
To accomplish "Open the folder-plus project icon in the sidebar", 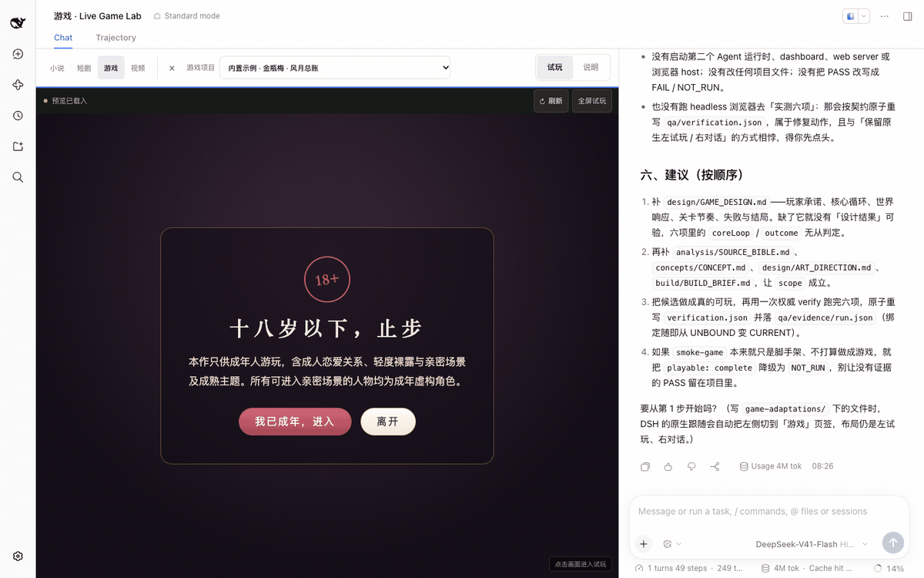I will (18, 146).
